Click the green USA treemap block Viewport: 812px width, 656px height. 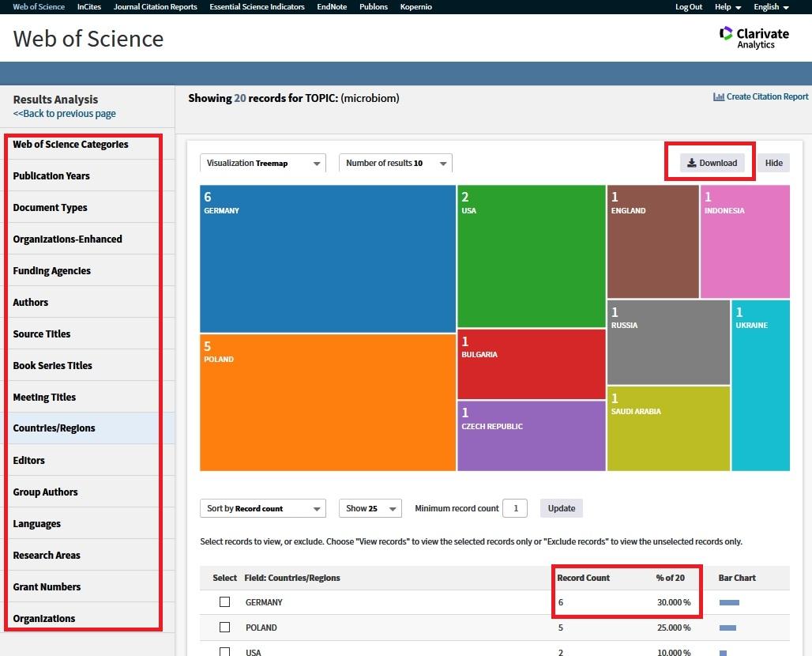(x=532, y=256)
